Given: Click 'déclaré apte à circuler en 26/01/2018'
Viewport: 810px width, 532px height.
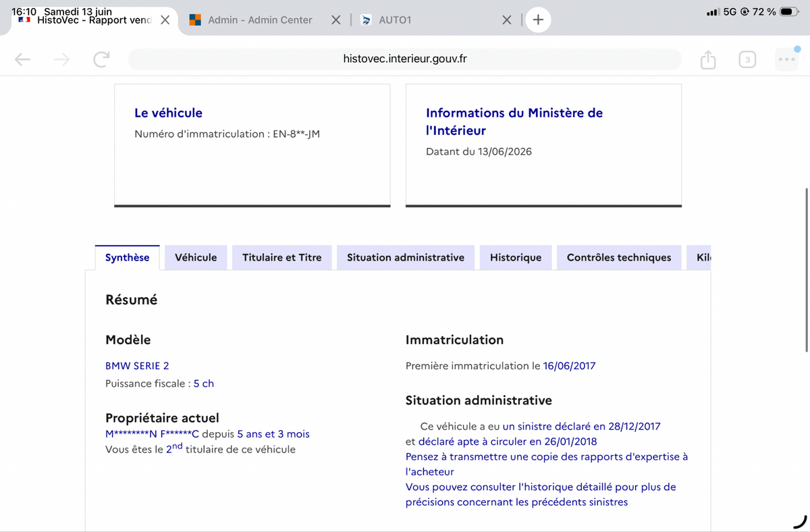Looking at the screenshot, I should [x=508, y=442].
